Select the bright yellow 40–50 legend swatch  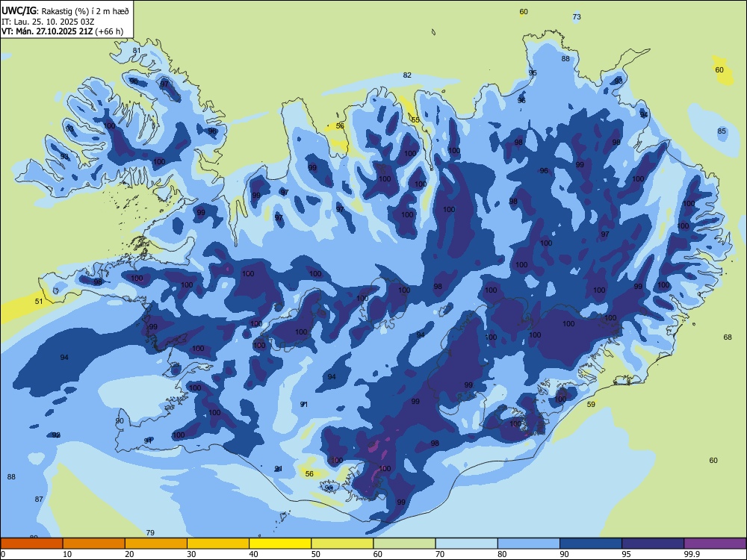280,544
